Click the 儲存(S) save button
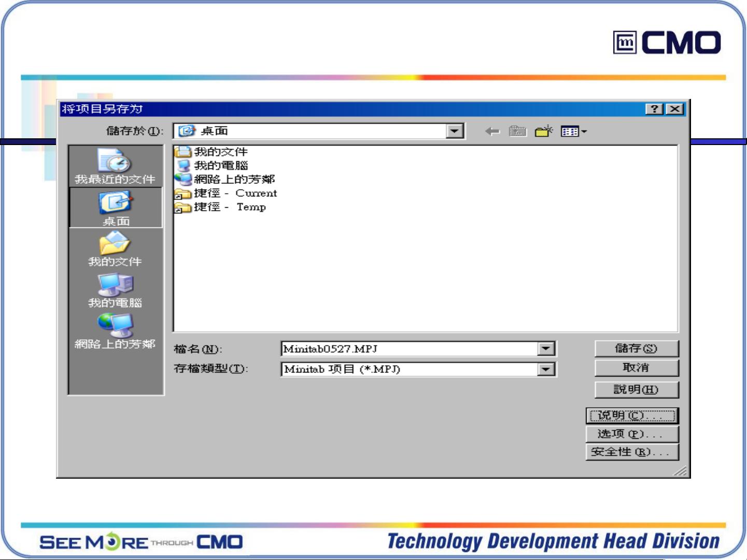Viewport: 747px width, 560px height. [636, 349]
